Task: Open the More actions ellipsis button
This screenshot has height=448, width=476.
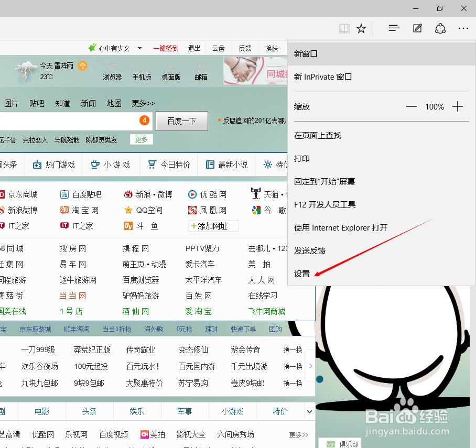Action: coord(463,28)
